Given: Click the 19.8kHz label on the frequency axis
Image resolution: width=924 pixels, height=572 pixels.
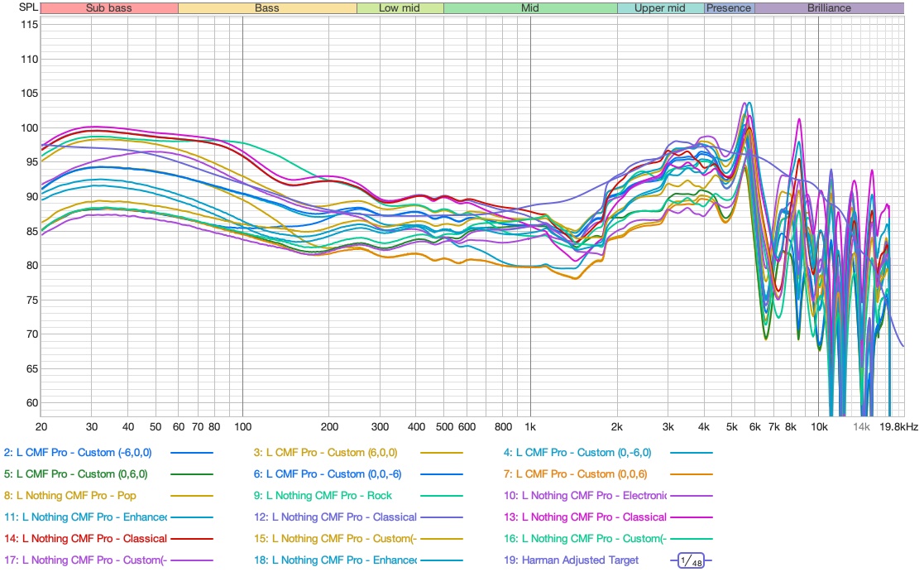Looking at the screenshot, I should tap(898, 427).
